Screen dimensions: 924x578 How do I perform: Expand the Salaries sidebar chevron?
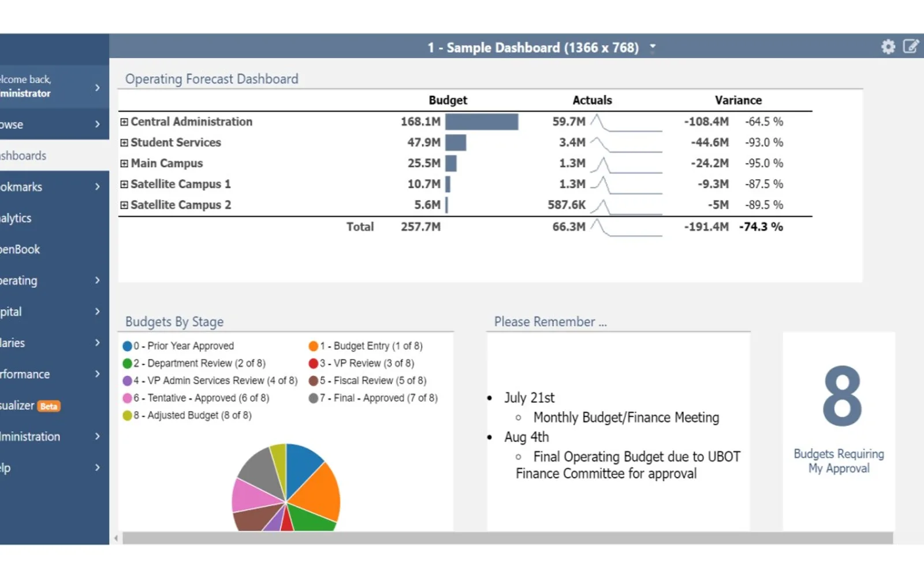[98, 343]
